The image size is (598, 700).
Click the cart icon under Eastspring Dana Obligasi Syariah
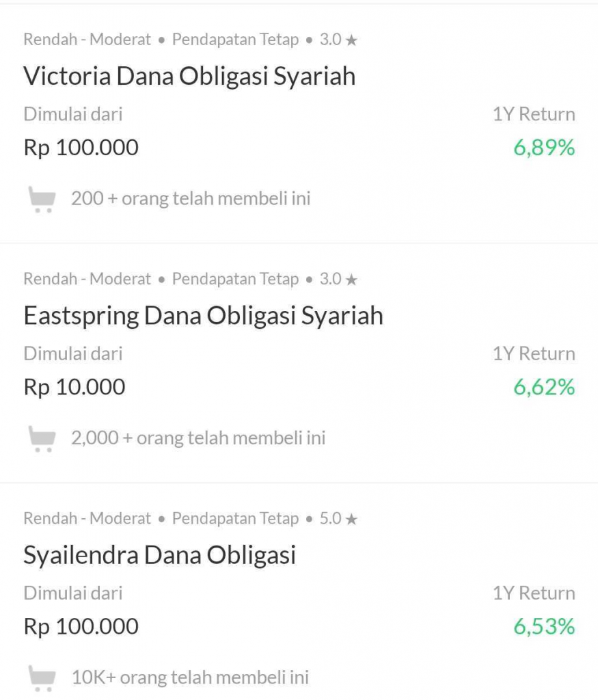42,438
